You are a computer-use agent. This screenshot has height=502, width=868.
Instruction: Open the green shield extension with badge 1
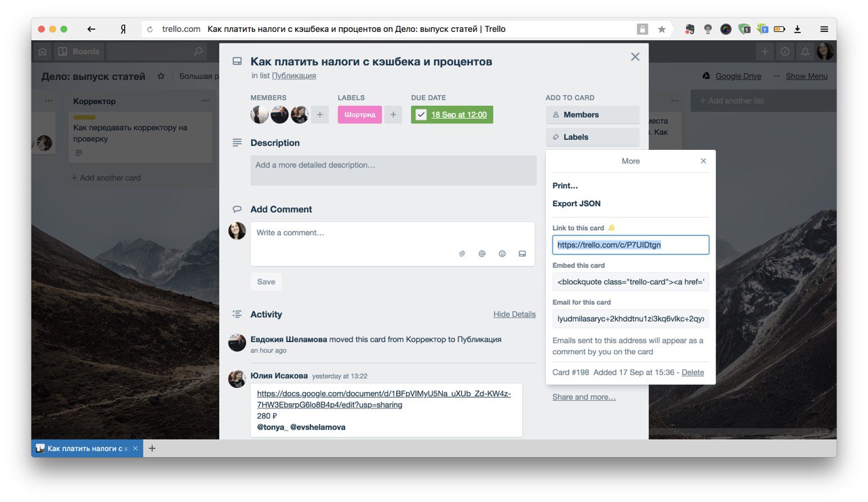[x=745, y=29]
